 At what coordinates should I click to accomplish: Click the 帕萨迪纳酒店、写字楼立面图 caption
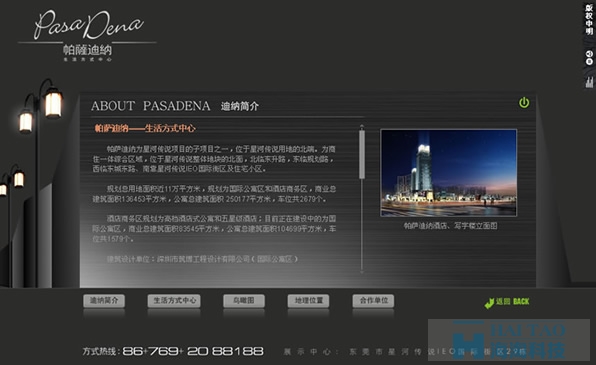[x=450, y=226]
